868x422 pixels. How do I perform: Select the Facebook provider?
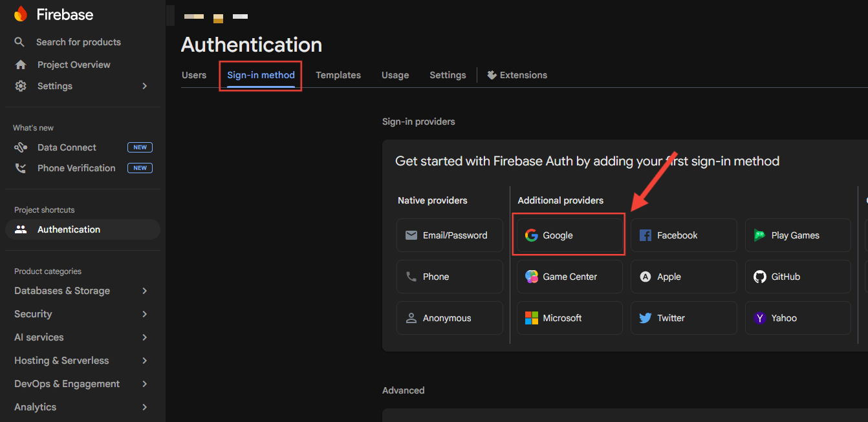coord(684,235)
